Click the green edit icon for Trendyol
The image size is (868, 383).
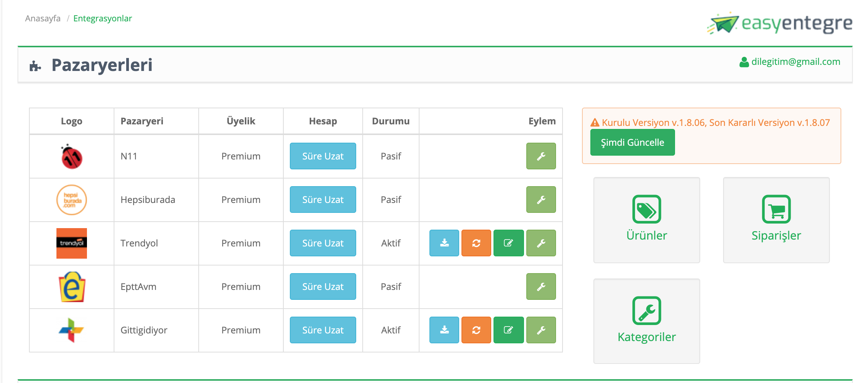tap(508, 243)
